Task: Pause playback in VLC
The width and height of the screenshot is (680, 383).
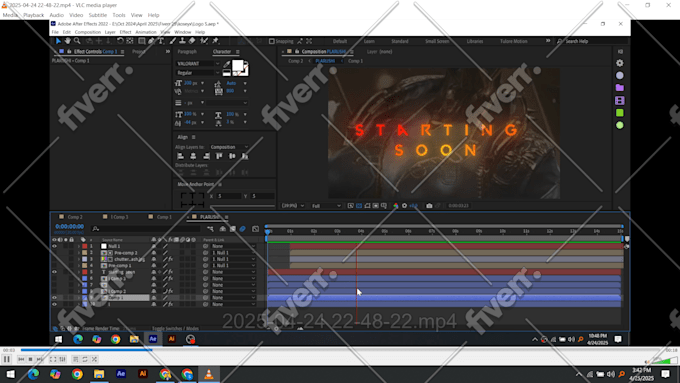Action: [7, 359]
